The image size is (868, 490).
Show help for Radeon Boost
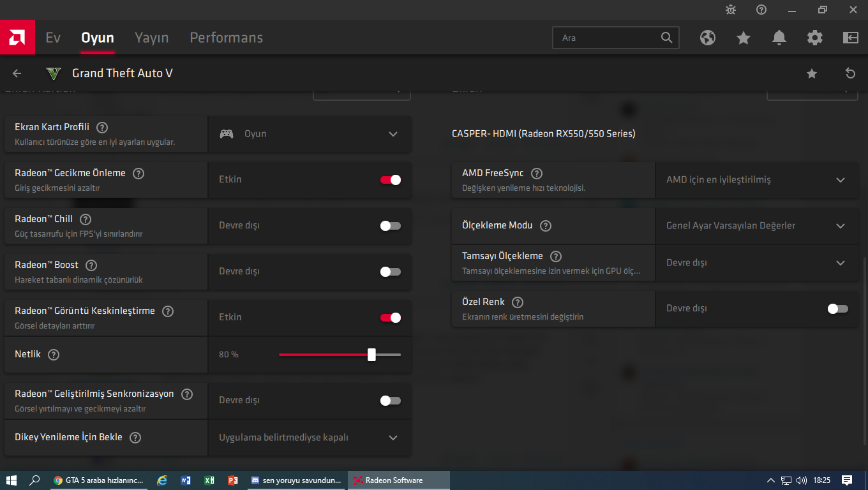click(91, 265)
